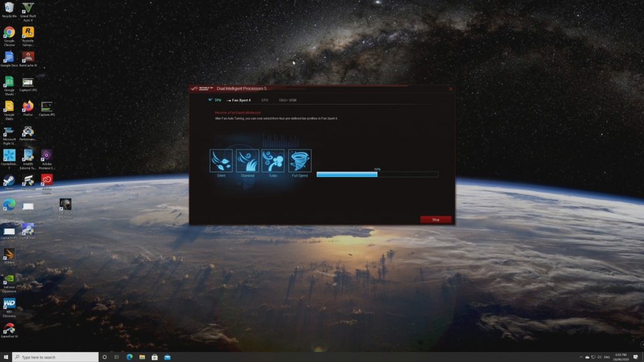Show hidden system tray icons

[x=580, y=357]
